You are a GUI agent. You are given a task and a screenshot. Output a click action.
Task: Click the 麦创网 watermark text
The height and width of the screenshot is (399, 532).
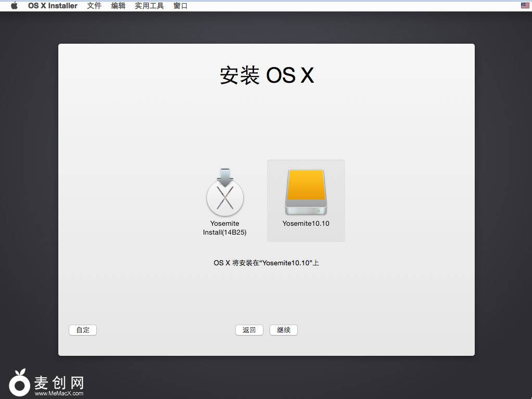[x=59, y=383]
